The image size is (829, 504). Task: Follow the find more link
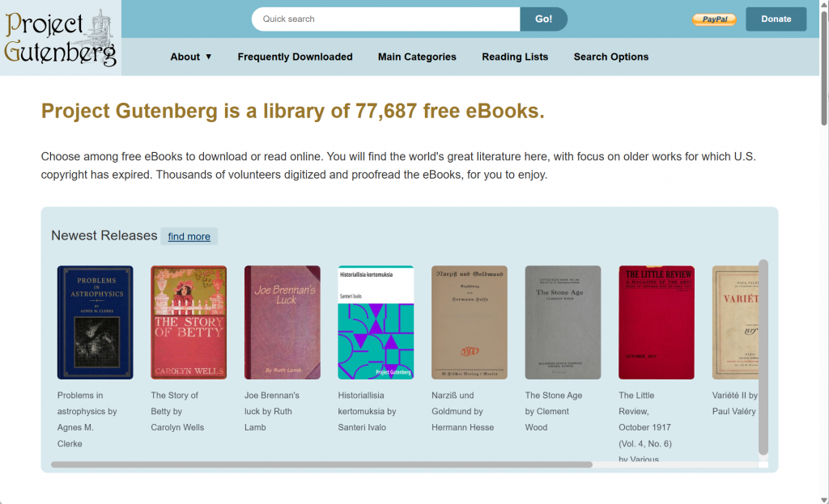coord(189,237)
